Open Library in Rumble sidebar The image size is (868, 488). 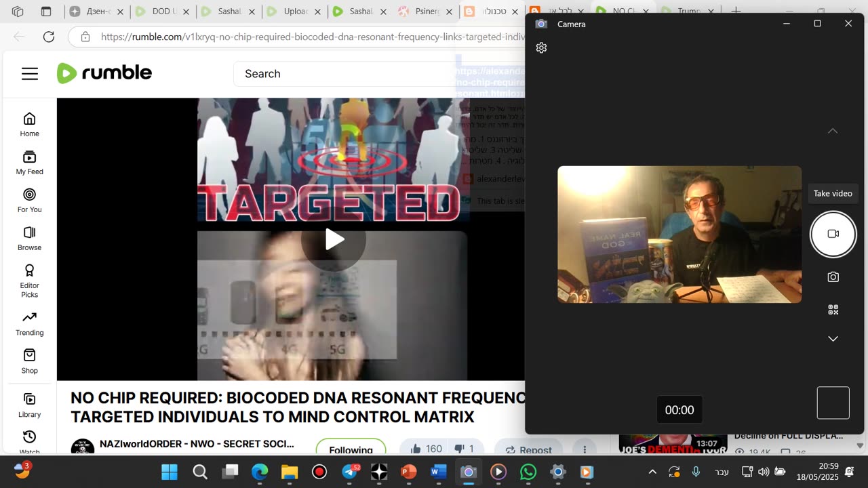(x=29, y=405)
